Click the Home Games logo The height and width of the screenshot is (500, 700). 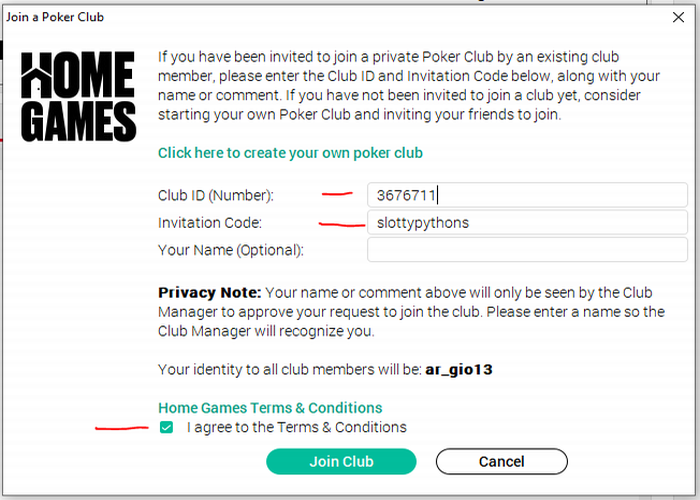[x=78, y=95]
